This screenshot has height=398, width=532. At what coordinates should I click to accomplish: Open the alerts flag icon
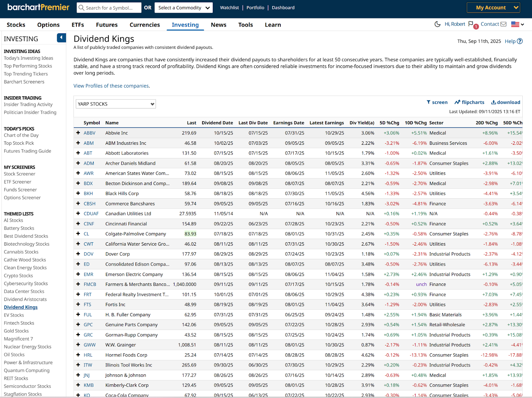click(471, 24)
